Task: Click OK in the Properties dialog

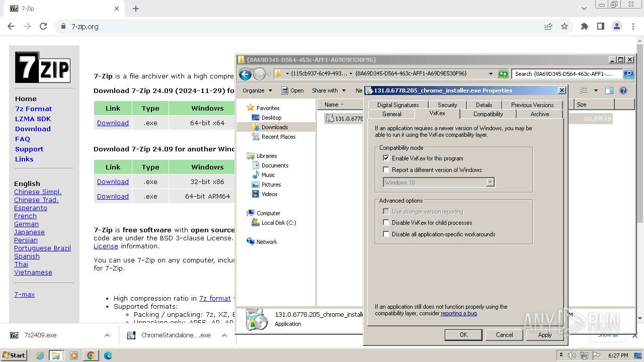Action: [463, 335]
